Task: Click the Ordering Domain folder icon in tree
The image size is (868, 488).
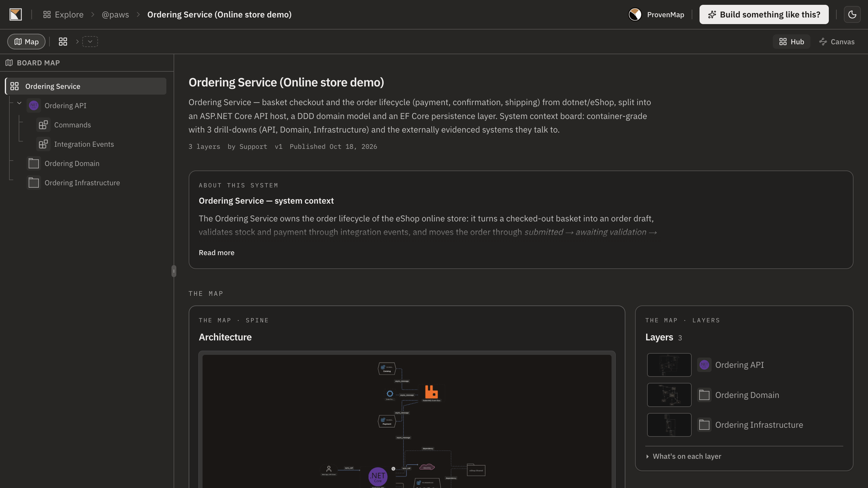Action: [34, 163]
